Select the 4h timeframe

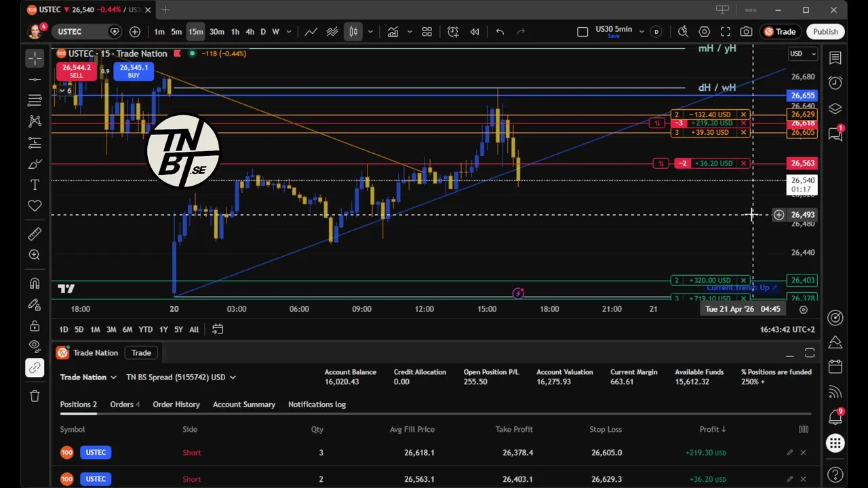pyautogui.click(x=250, y=32)
